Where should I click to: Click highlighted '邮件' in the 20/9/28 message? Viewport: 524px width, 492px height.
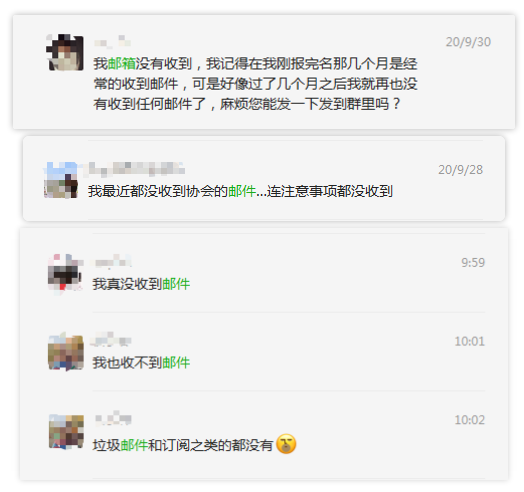[x=242, y=192]
